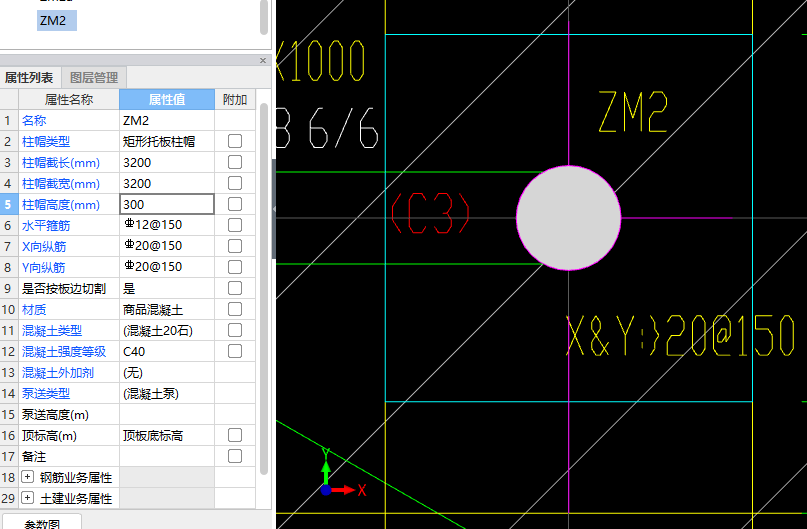Tick the 材质 append checkbox
Screen dimensions: 807x529
[x=235, y=309]
